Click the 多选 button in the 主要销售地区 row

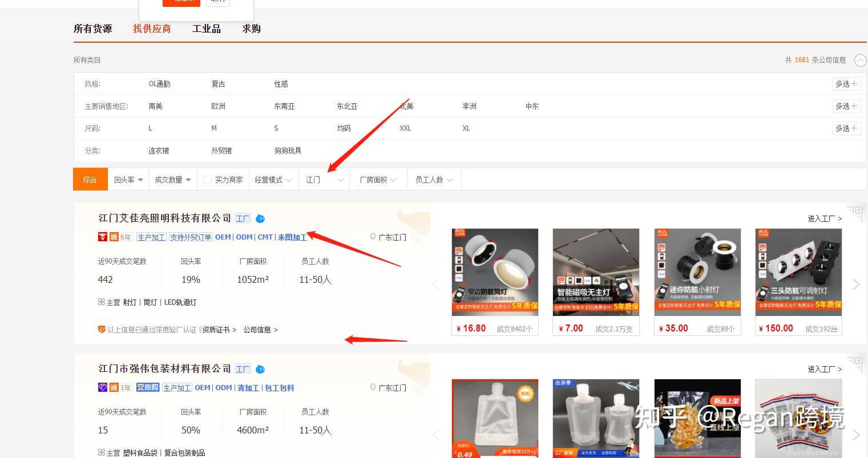coord(846,106)
